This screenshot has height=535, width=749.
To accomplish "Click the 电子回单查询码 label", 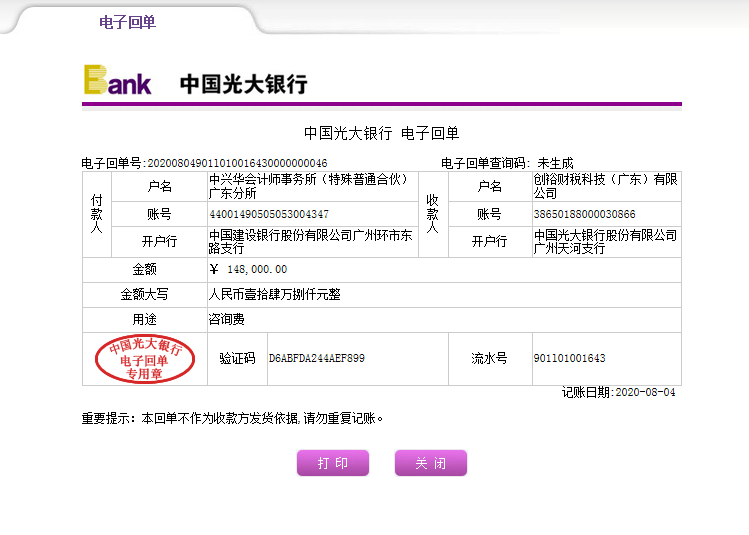I will [485, 163].
